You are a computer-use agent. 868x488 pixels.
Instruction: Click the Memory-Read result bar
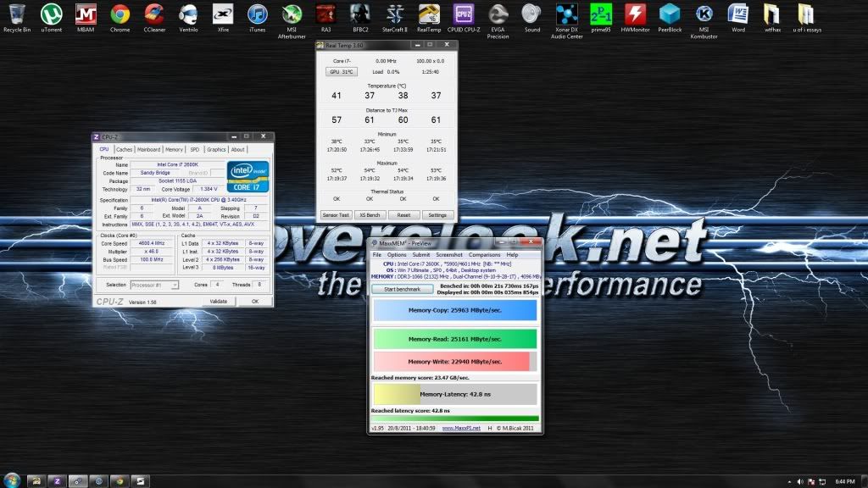(x=455, y=339)
